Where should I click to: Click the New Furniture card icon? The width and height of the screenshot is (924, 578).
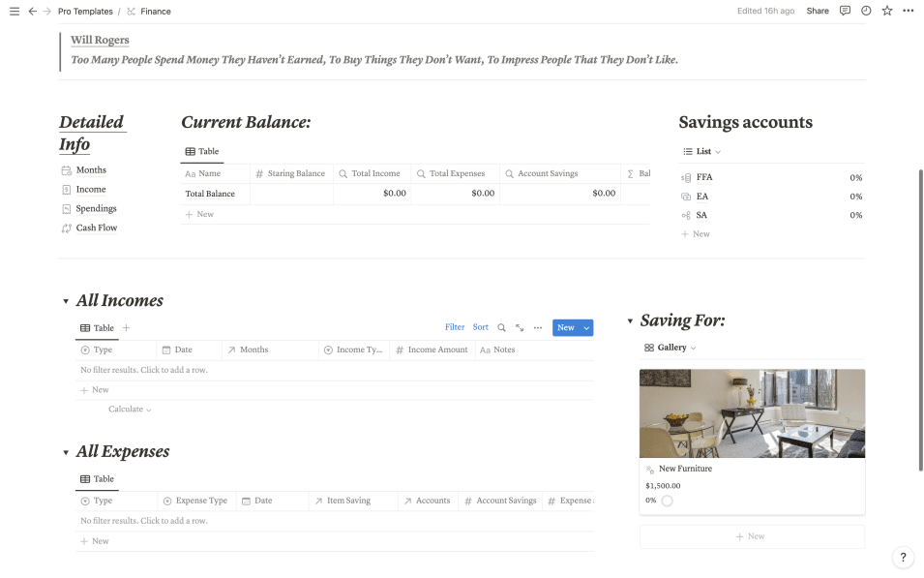pos(650,470)
